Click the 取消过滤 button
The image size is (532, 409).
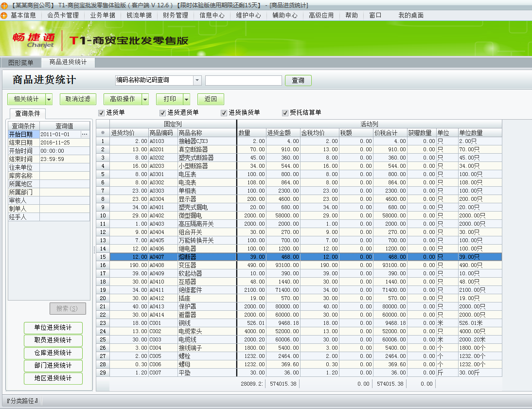79,99
